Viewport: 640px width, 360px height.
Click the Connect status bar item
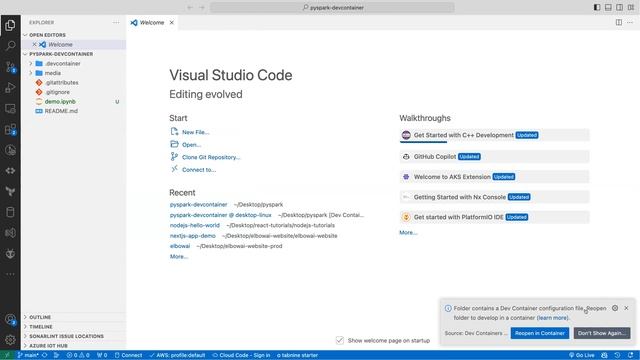tap(128, 355)
